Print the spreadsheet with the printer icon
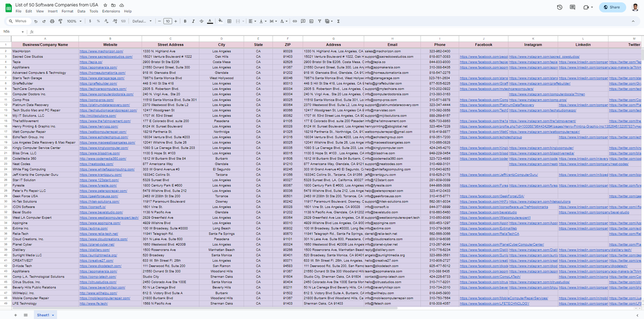Image resolution: width=644 pixels, height=319 pixels. (52, 21)
